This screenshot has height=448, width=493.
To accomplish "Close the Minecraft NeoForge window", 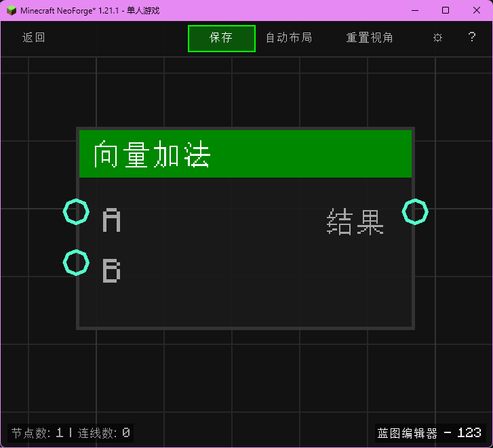I will pos(476,10).
